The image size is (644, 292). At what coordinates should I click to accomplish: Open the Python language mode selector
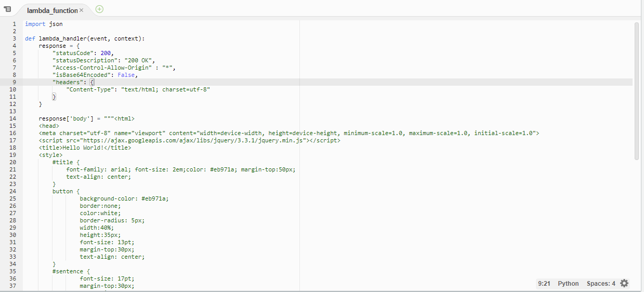click(568, 284)
